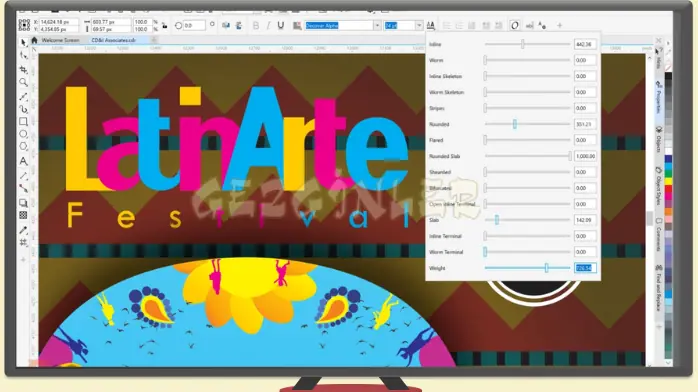Click the Slab value field 142.09
This screenshot has height=392, width=698.
pyautogui.click(x=585, y=220)
